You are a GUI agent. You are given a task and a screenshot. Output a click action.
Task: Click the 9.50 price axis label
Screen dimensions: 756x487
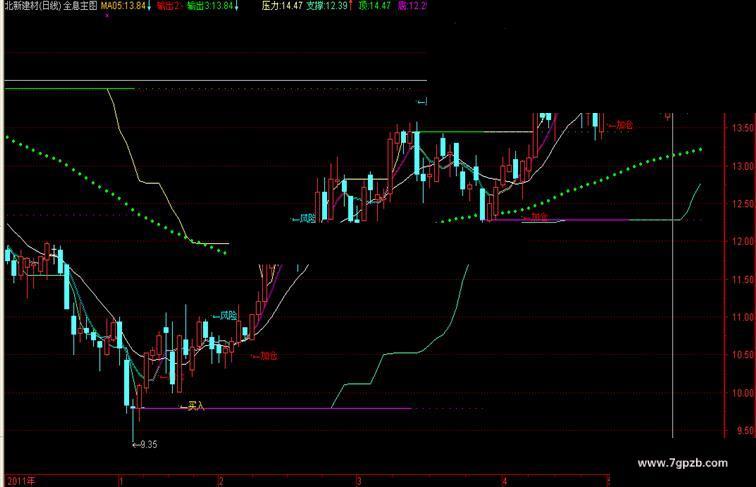coord(744,431)
